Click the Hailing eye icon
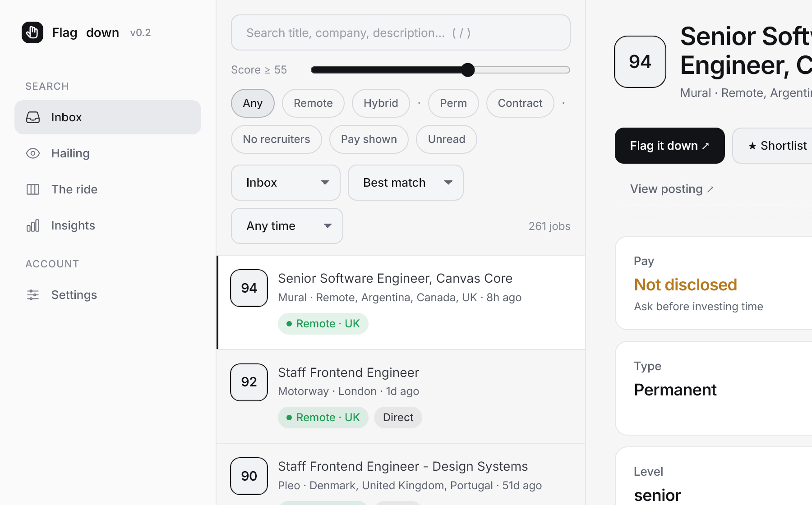 [33, 153]
